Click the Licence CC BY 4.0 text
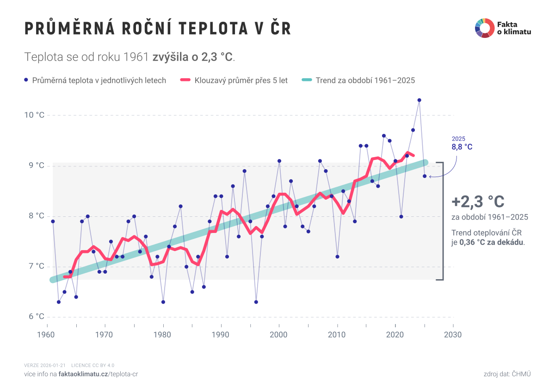Viewport: 555px width, 392px height. coord(92,365)
